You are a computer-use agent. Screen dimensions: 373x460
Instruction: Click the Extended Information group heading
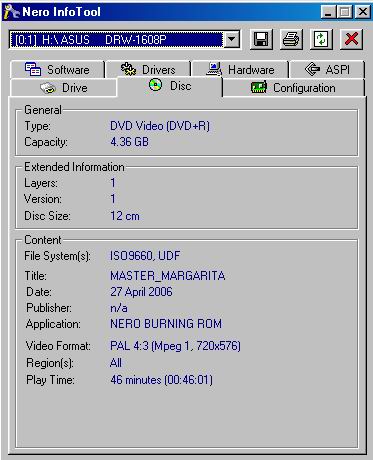click(74, 167)
